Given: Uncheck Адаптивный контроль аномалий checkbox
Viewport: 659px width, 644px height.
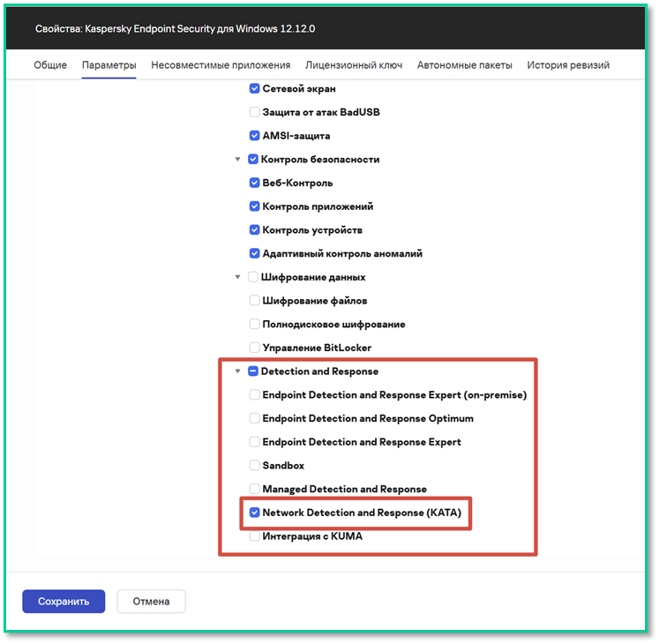Looking at the screenshot, I should (x=254, y=253).
